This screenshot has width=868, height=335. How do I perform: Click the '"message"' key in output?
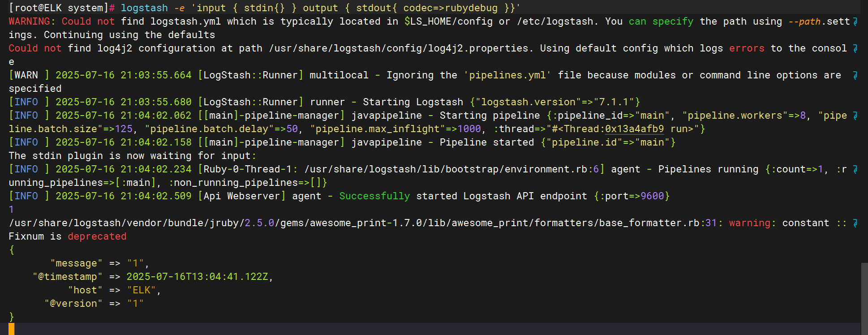point(77,263)
